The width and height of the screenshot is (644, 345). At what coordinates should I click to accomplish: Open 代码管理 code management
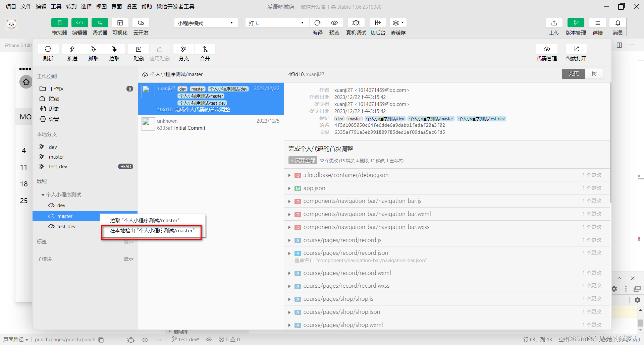547,49
